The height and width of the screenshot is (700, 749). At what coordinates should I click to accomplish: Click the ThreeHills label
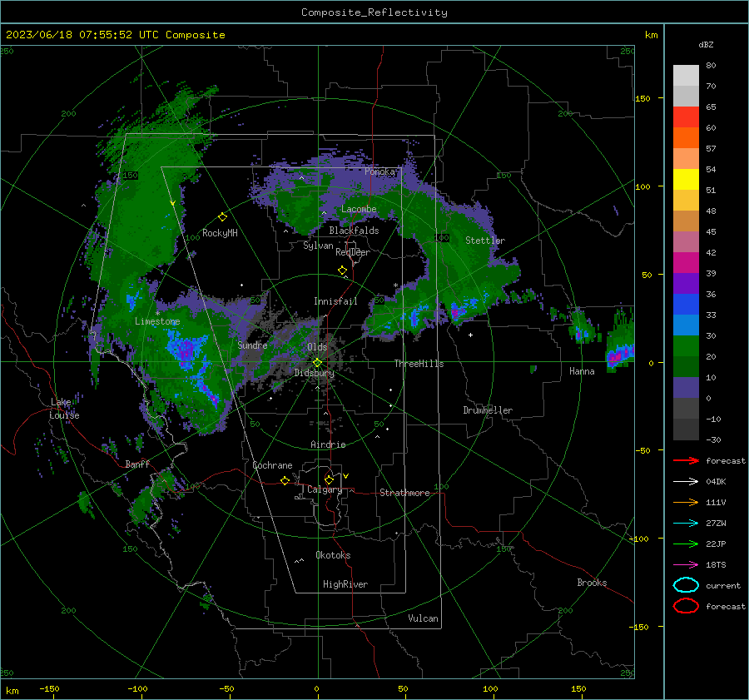(x=419, y=364)
